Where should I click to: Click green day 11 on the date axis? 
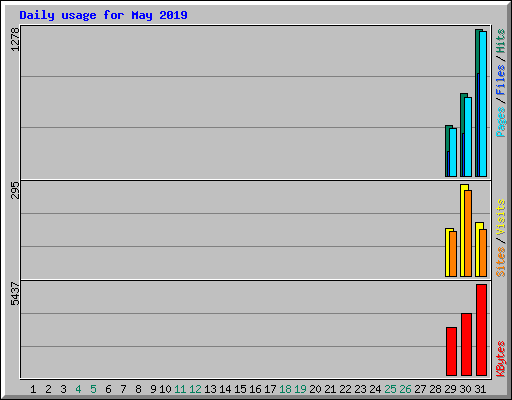(180, 389)
